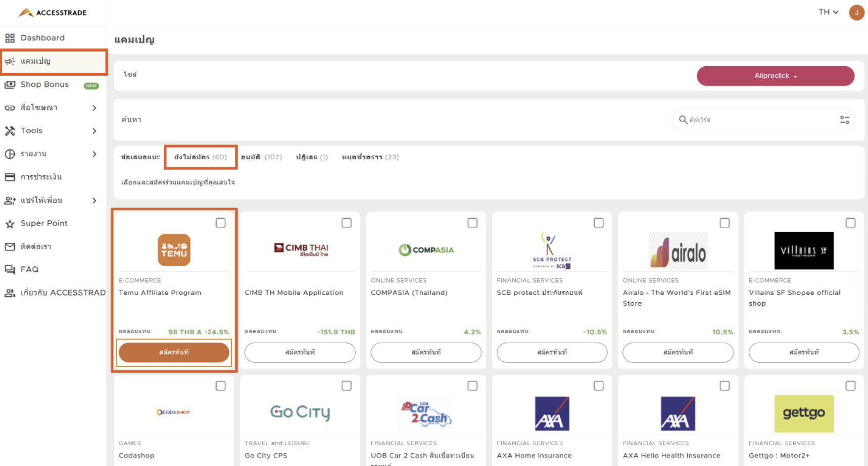
Task: Click the campaign megaphone icon
Action: coord(10,61)
